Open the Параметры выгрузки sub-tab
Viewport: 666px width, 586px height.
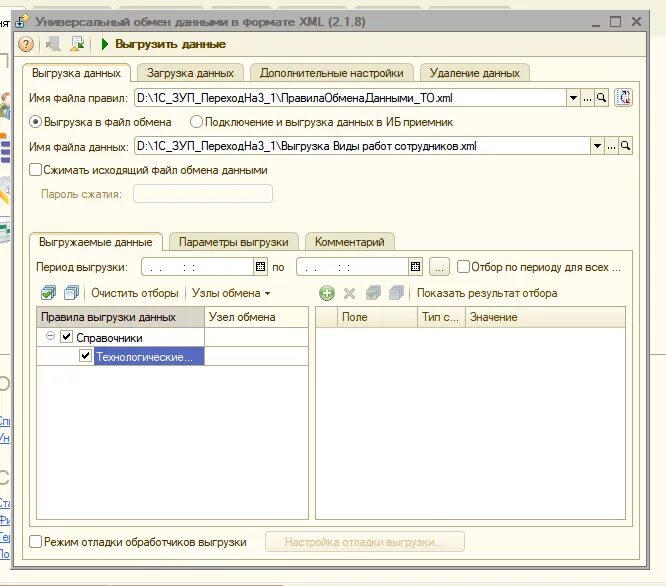[x=234, y=242]
